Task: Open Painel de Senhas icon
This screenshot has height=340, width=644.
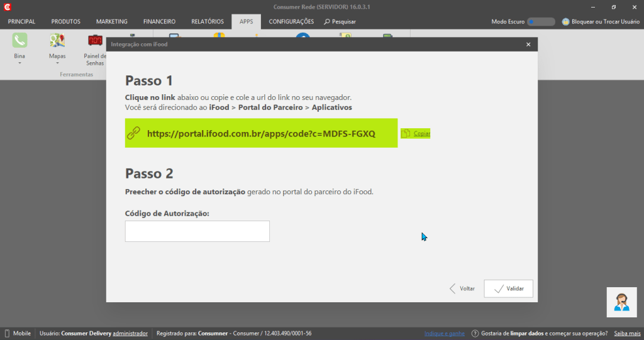Action: tap(96, 41)
